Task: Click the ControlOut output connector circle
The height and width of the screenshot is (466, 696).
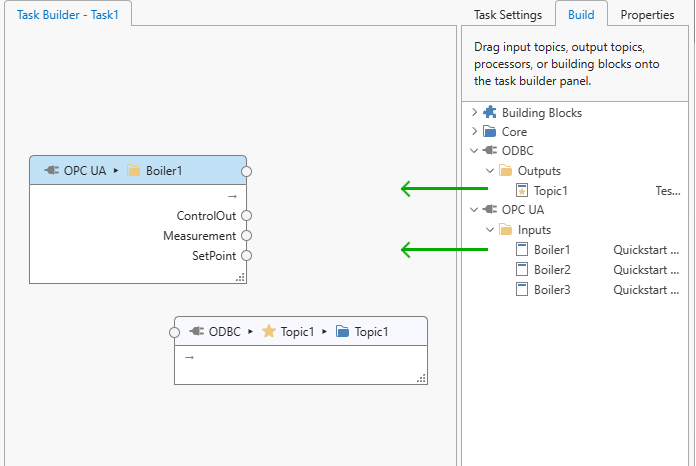Action: 246,216
